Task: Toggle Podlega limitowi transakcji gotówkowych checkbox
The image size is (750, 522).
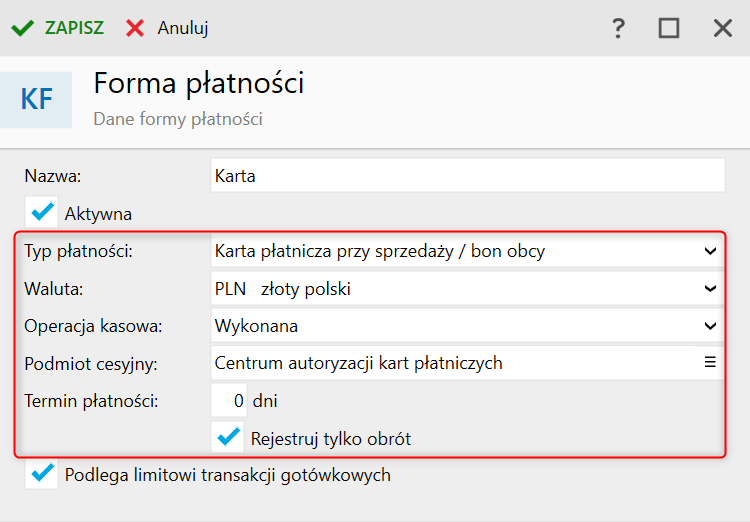Action: coord(42,474)
